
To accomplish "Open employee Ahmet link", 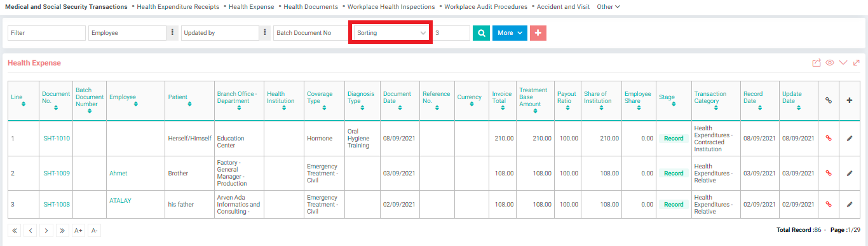I will 118,173.
